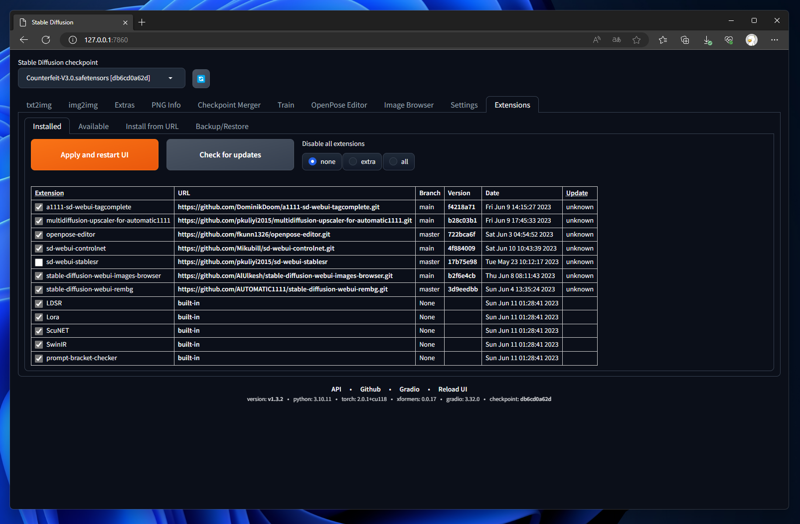Screen dimensions: 800x524
Task: Open the API footer link
Action: tap(336, 389)
